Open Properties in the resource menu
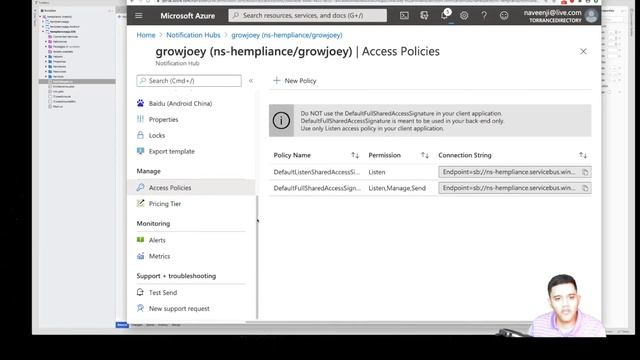The width and height of the screenshot is (640, 360). 163,120
